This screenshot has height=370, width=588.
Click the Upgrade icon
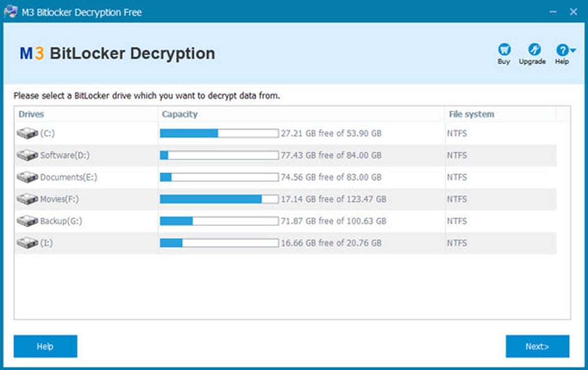click(x=534, y=49)
